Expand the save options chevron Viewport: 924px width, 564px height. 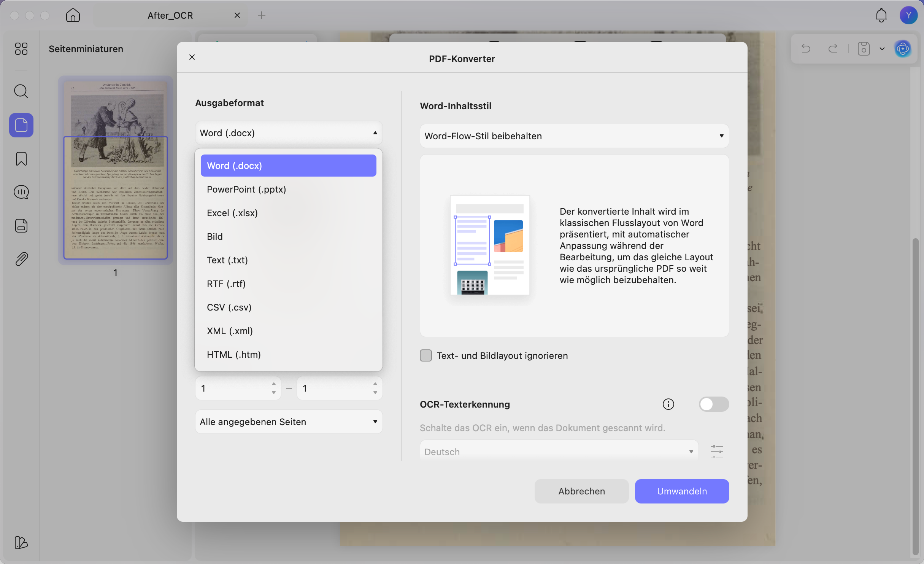[882, 49]
